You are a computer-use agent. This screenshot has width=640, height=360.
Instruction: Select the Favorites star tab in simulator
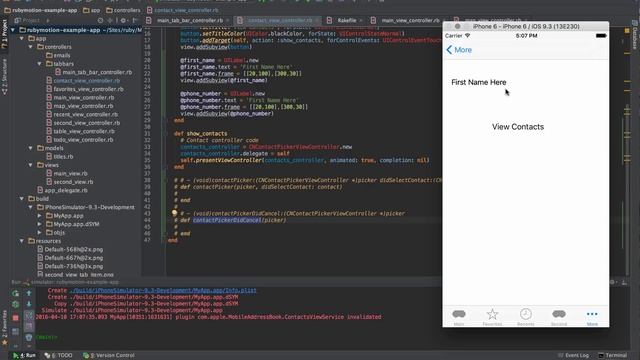coord(492,317)
